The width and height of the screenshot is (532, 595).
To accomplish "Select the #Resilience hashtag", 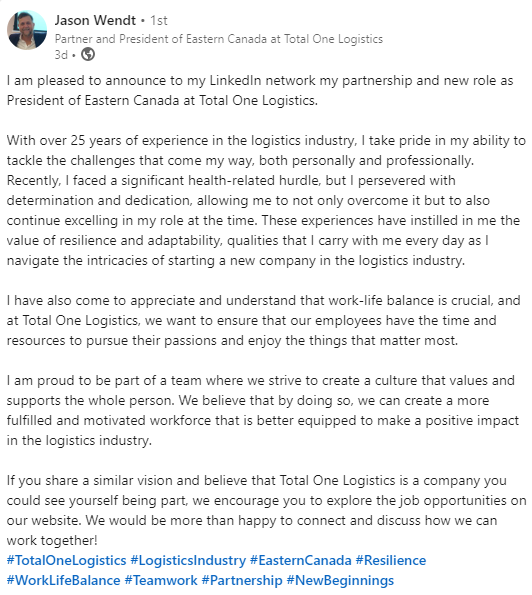I will [x=391, y=560].
